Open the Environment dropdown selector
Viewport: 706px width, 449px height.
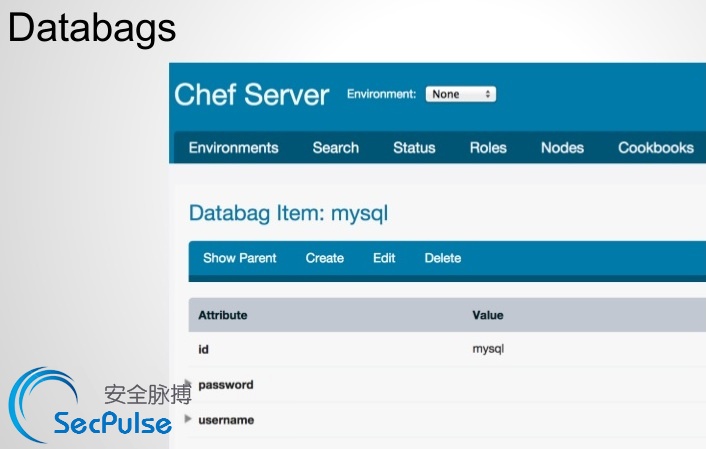(x=460, y=94)
